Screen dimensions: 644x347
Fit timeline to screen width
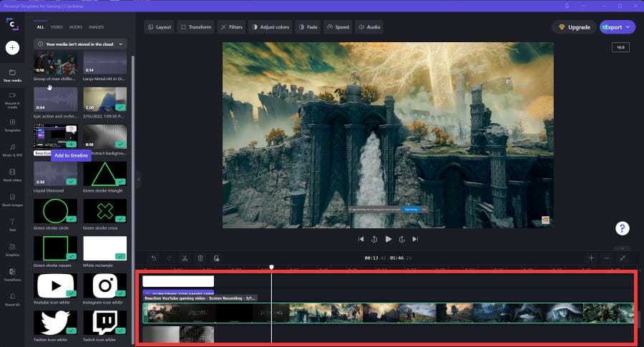tap(623, 258)
